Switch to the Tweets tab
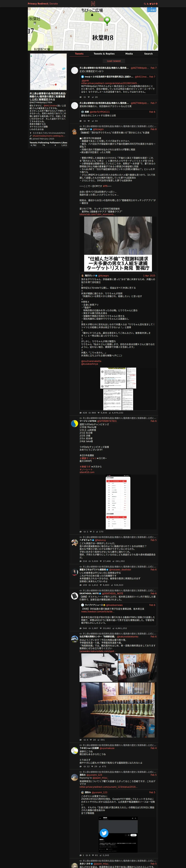 (79, 54)
